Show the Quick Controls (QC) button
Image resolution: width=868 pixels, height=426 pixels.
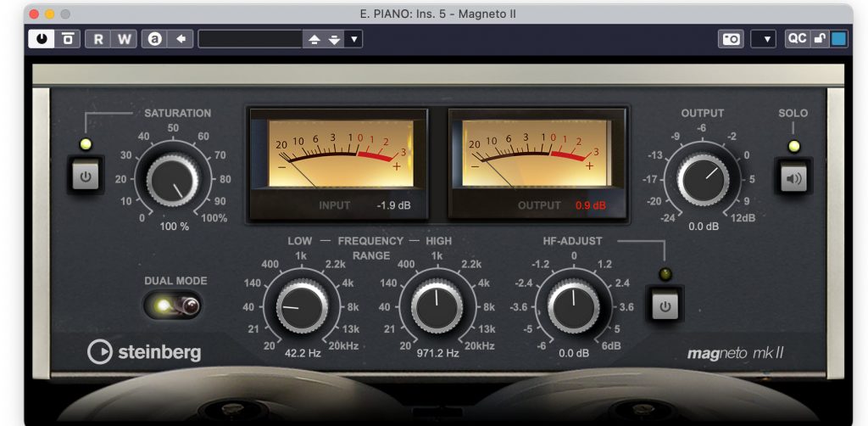(797, 39)
